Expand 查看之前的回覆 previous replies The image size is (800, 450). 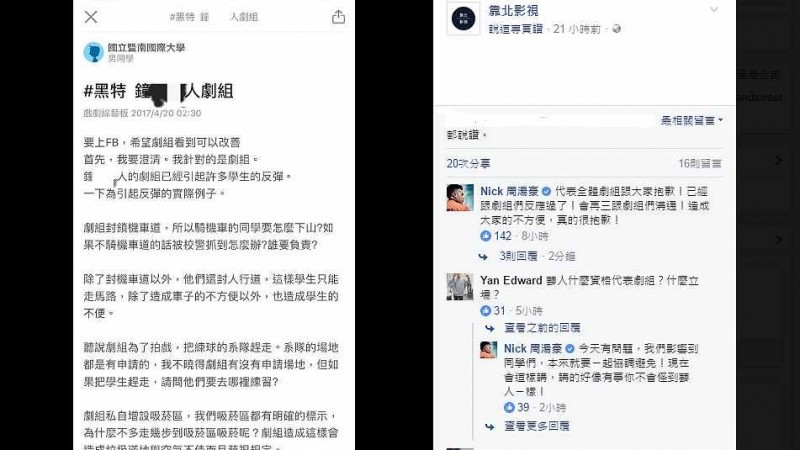(542, 328)
